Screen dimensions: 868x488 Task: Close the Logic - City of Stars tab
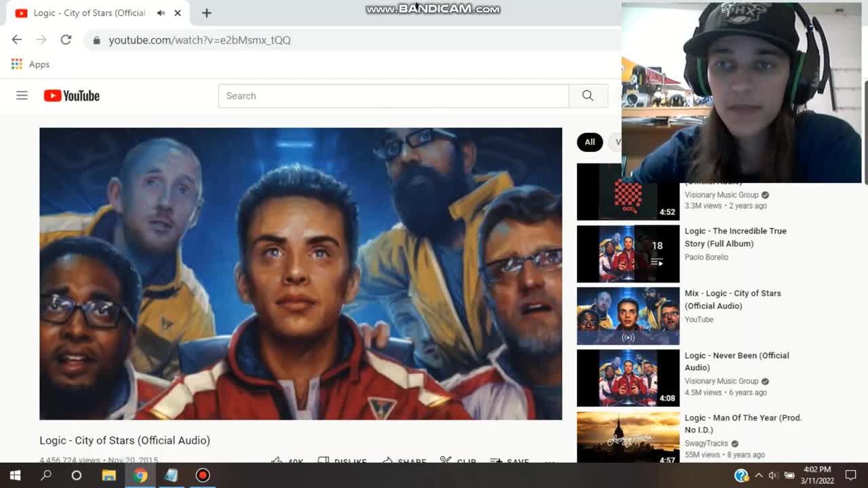point(178,13)
